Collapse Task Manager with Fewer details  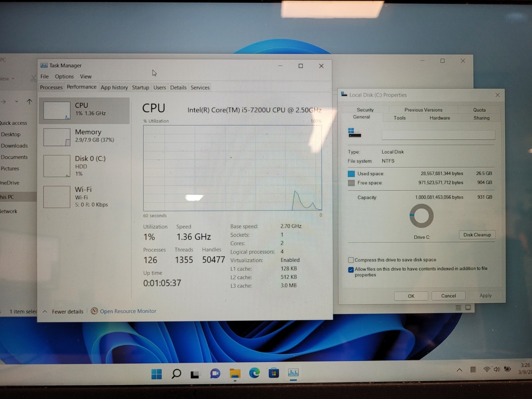tap(63, 312)
